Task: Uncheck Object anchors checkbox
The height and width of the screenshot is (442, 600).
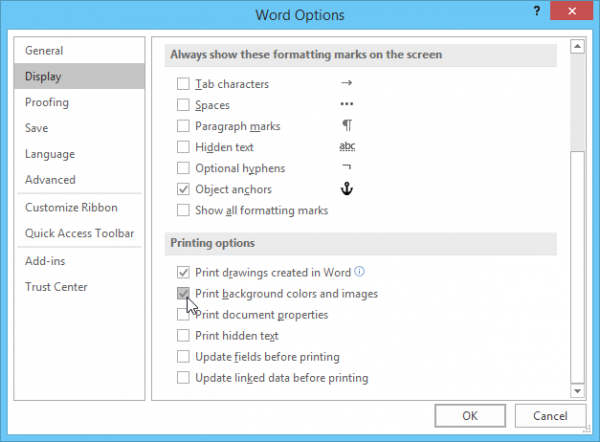Action: tap(183, 189)
